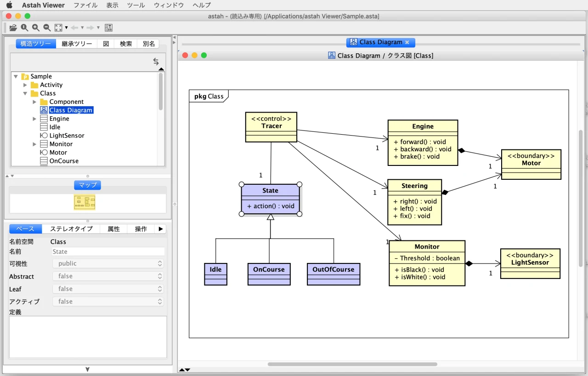
Task: Click the zoom in magnifier icon
Action: coord(36,28)
